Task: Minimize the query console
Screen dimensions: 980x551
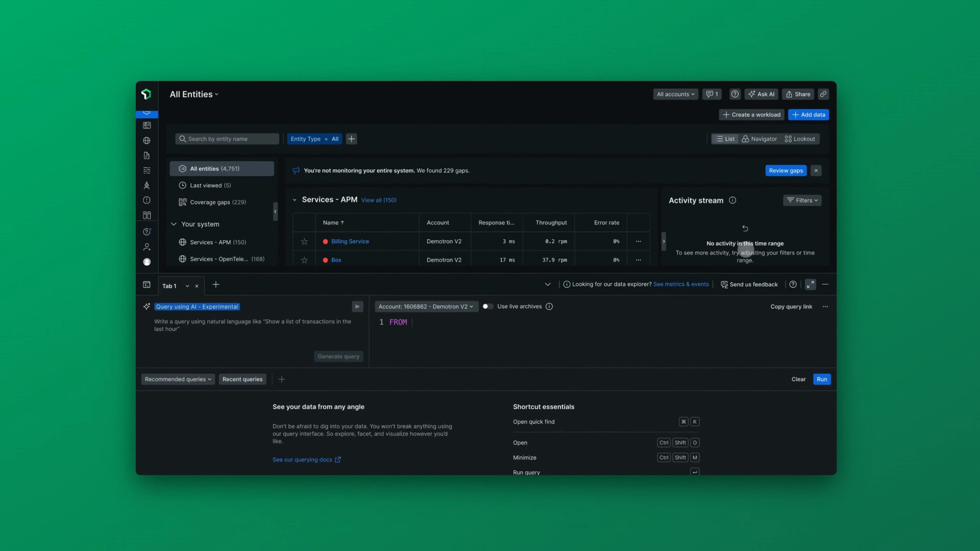Action: tap(825, 284)
